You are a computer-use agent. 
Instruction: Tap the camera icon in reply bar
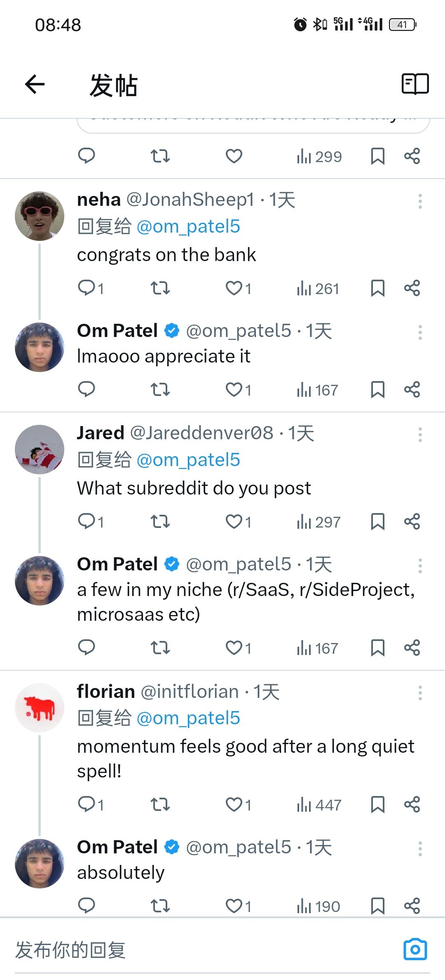pos(415,949)
